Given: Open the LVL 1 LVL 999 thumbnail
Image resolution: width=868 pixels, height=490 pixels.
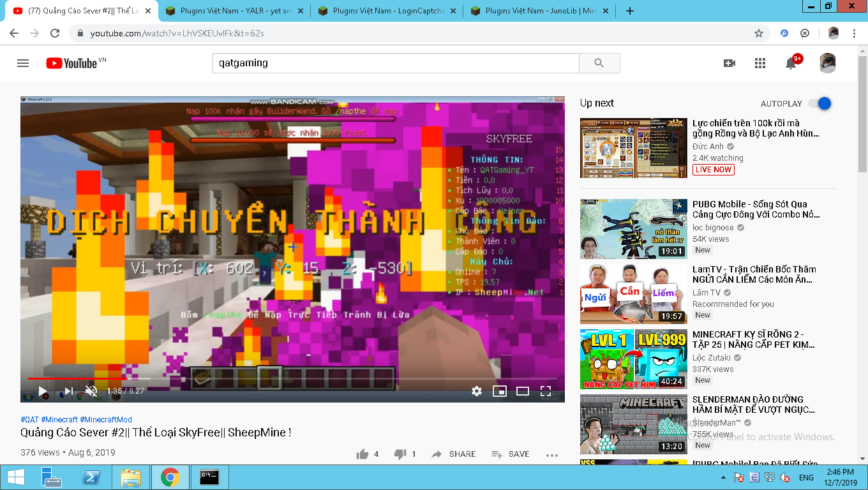Looking at the screenshot, I should click(634, 359).
